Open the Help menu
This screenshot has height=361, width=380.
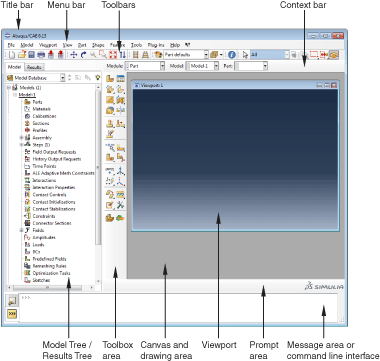click(x=175, y=45)
